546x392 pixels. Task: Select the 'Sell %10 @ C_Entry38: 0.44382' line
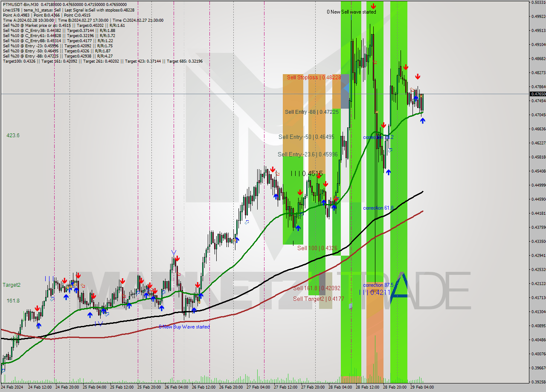(59, 30)
